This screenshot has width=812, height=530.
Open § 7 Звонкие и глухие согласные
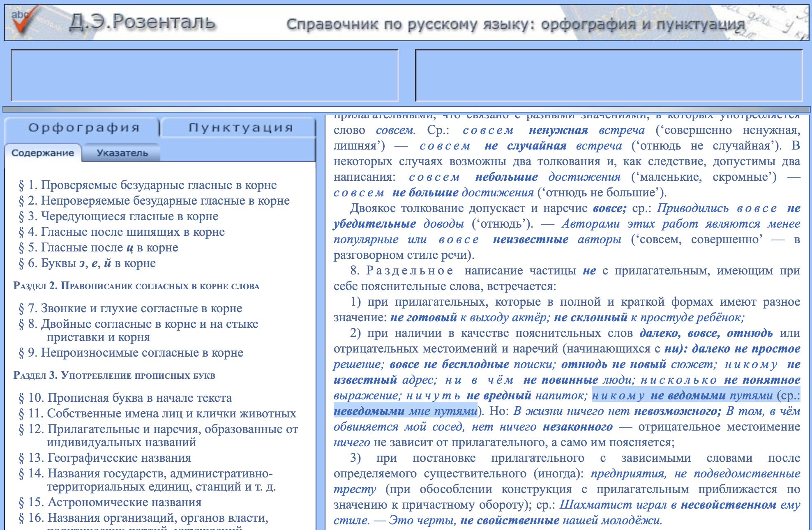tap(131, 309)
